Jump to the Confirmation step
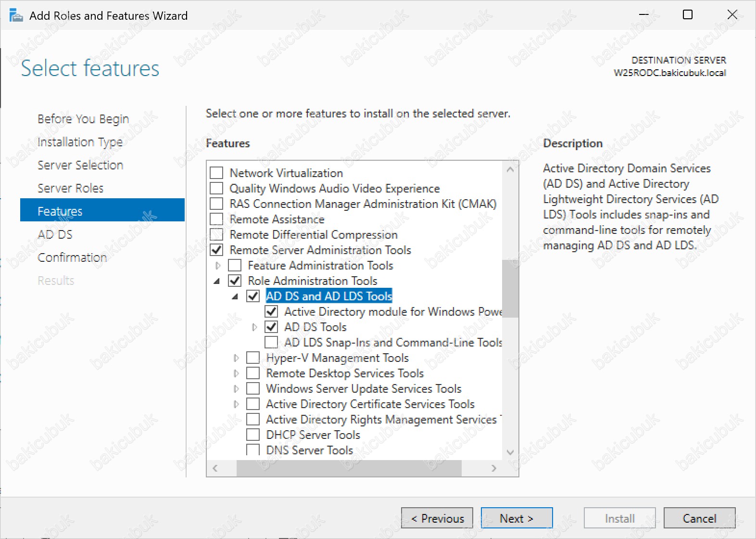This screenshot has height=539, width=756. click(72, 257)
